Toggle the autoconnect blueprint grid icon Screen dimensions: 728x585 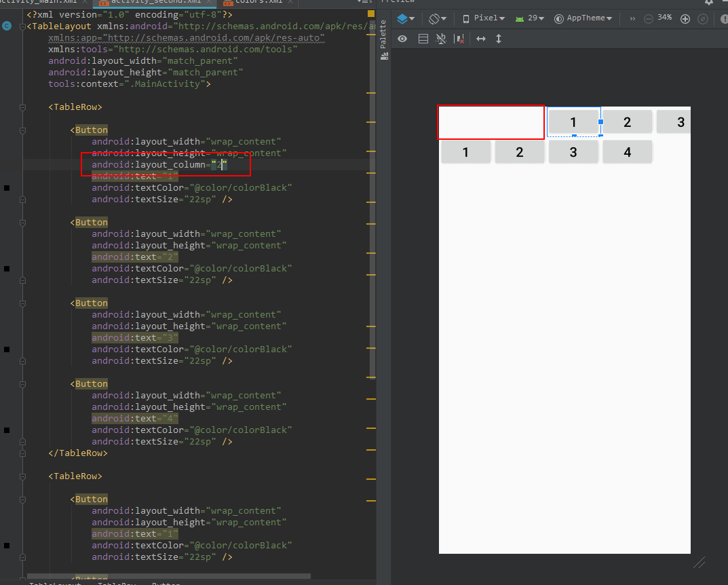(x=423, y=39)
